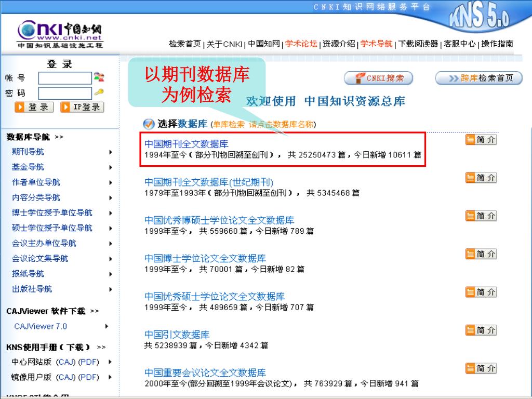Image resolution: width=532 pixels, height=399 pixels.
Task: Open 关于CNKI in top navigation
Action: tap(224, 44)
